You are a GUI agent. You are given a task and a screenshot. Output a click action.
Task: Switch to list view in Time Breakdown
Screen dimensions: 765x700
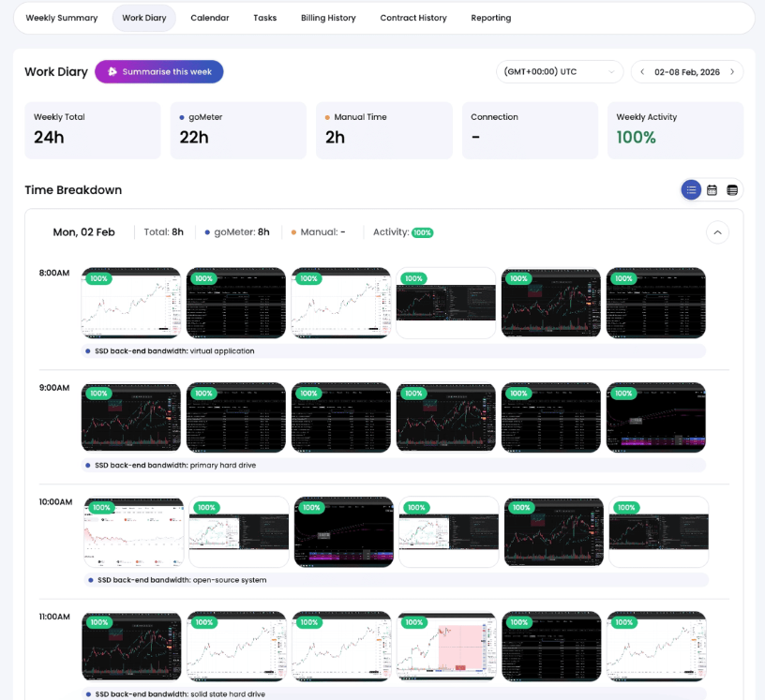[x=691, y=190]
